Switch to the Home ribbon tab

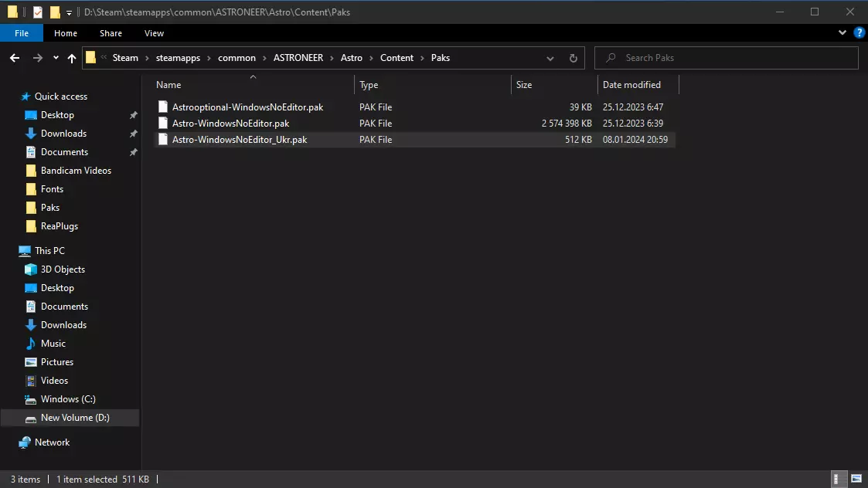pyautogui.click(x=66, y=33)
